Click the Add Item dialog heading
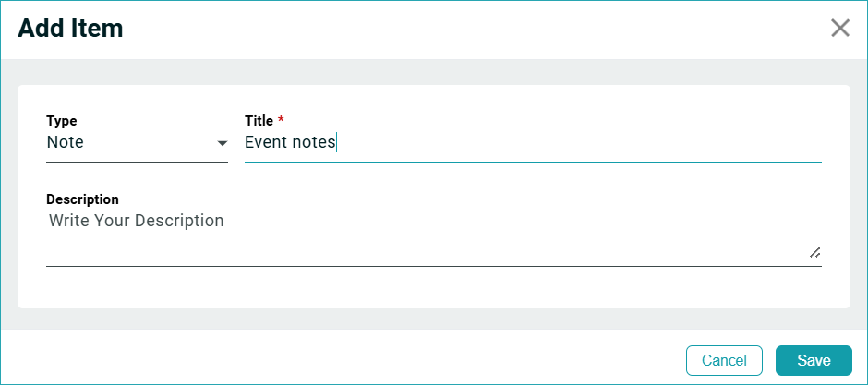 [70, 29]
